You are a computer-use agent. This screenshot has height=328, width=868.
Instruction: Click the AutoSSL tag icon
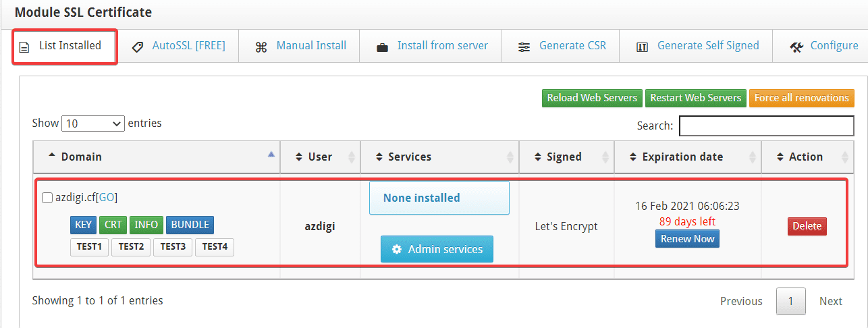(138, 47)
